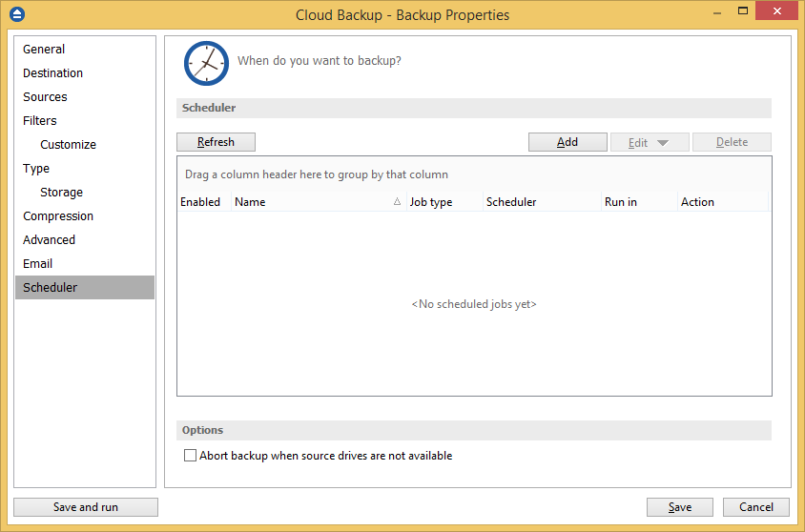Image resolution: width=805 pixels, height=532 pixels.
Task: Cancel the backup properties dialog
Action: click(x=756, y=507)
